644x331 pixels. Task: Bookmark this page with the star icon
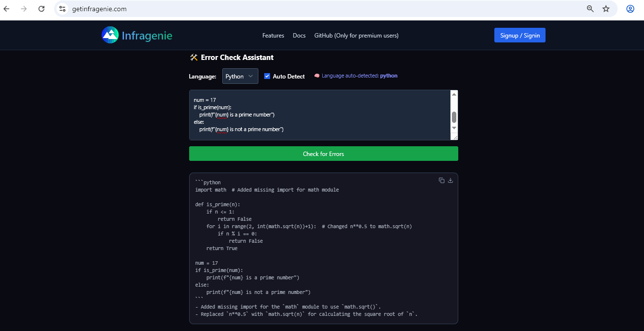pos(606,9)
